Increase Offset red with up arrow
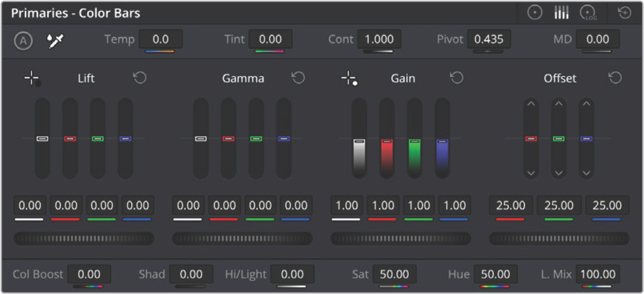 pyautogui.click(x=531, y=104)
